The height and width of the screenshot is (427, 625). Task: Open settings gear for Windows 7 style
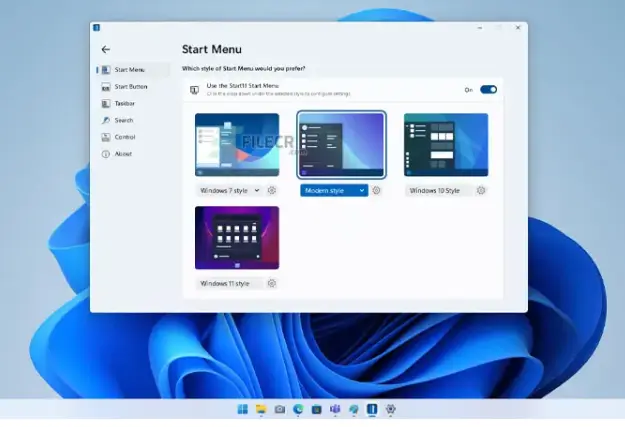[272, 190]
